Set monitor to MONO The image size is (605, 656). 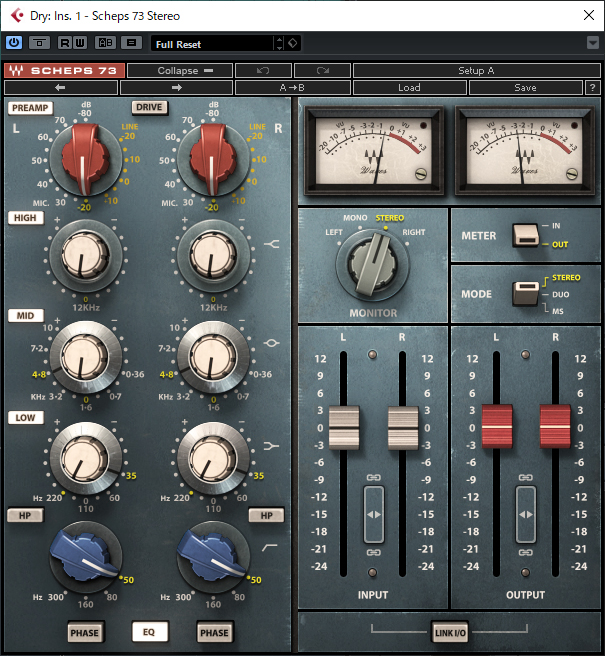coord(355,218)
